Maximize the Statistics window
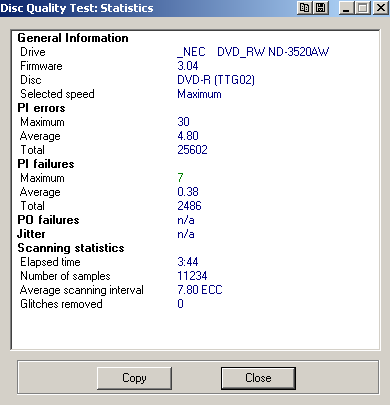 tap(363, 8)
